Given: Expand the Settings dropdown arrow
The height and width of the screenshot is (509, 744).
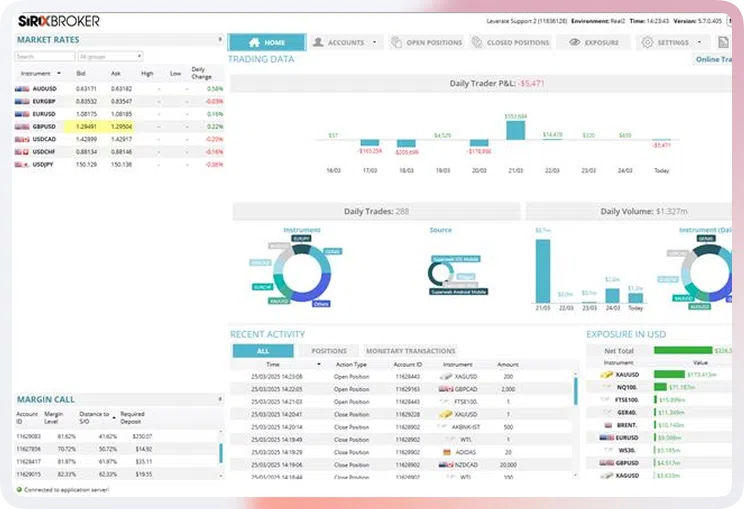Looking at the screenshot, I should pos(700,43).
